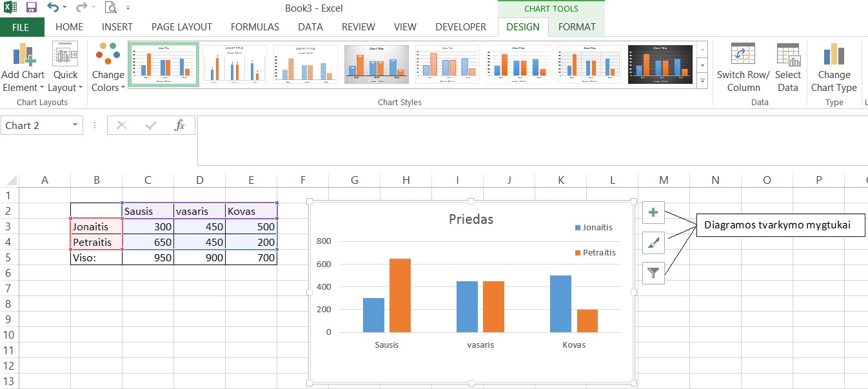Open Customize Quick Access Toolbar dropdown
This screenshot has height=389, width=868.
[x=128, y=8]
